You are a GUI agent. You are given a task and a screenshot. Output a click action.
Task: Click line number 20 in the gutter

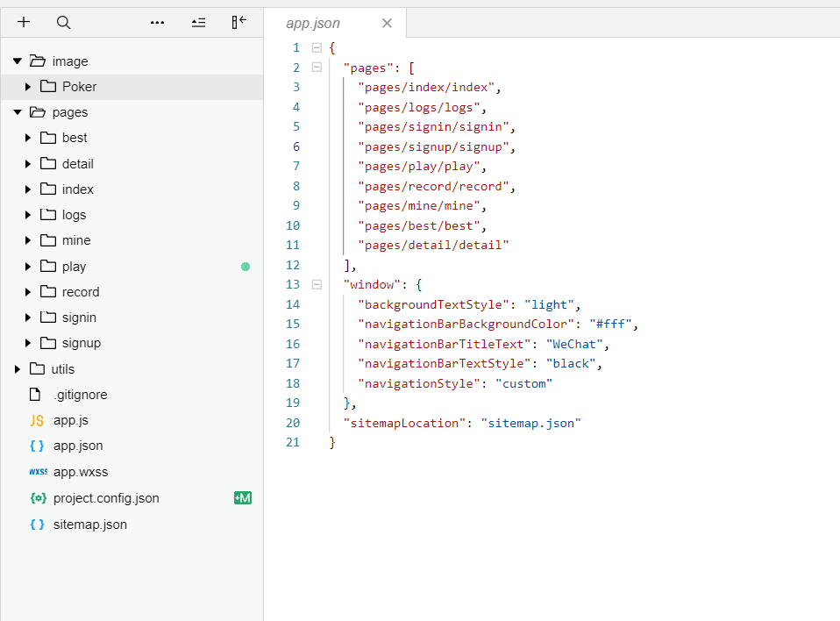pos(293,423)
